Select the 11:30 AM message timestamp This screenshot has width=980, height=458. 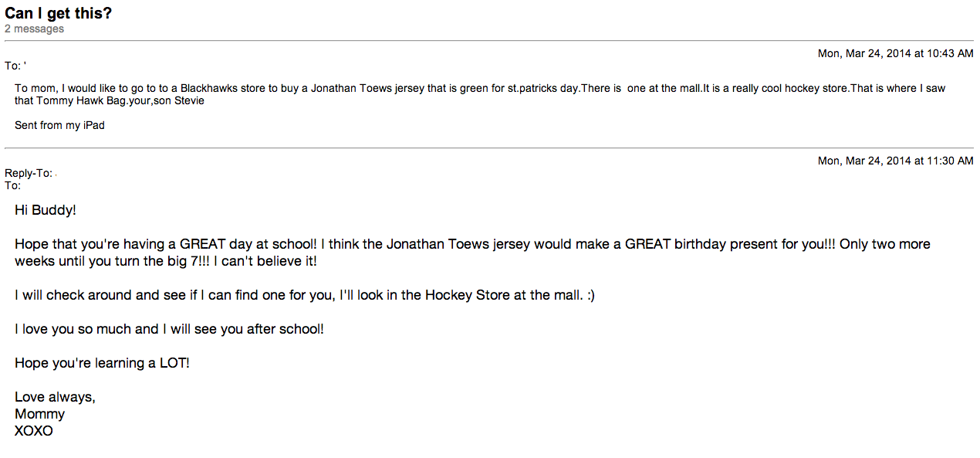[x=895, y=161]
